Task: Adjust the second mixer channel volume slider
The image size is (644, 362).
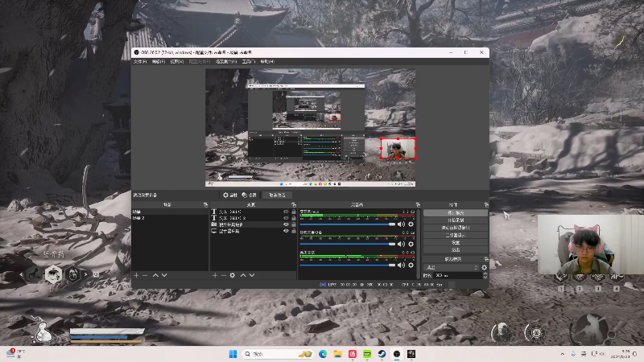Action: (348, 245)
